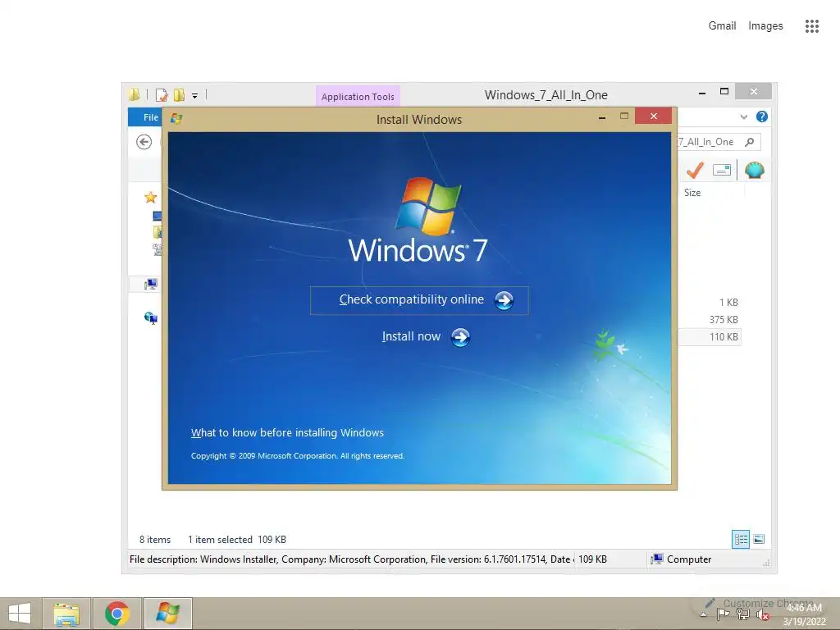
Task: Switch to the large thumbnails view layout
Action: [x=759, y=540]
